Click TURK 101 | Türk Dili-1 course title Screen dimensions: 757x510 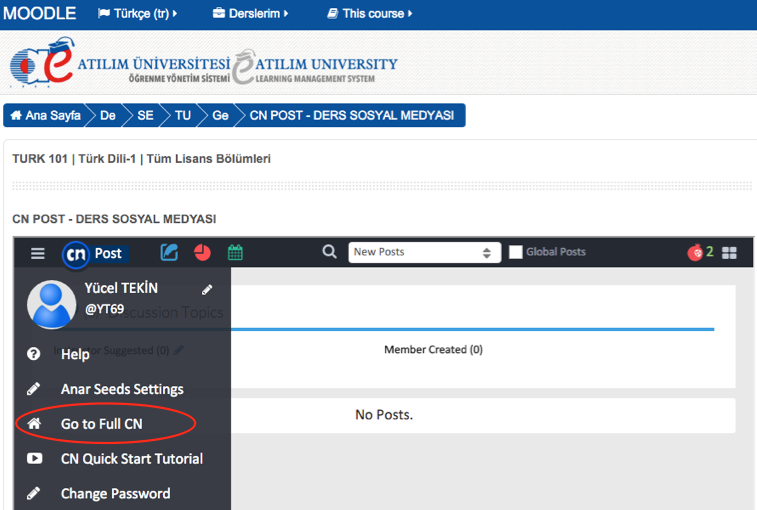[x=141, y=159]
